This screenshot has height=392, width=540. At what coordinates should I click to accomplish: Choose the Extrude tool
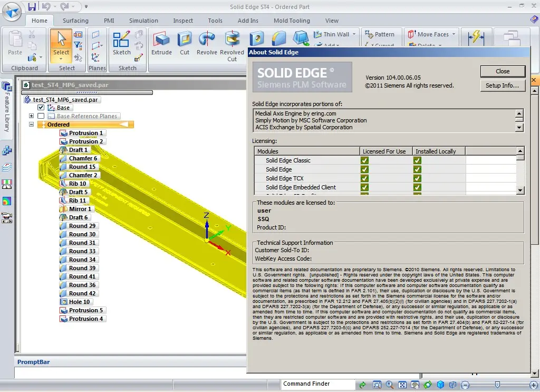161,43
